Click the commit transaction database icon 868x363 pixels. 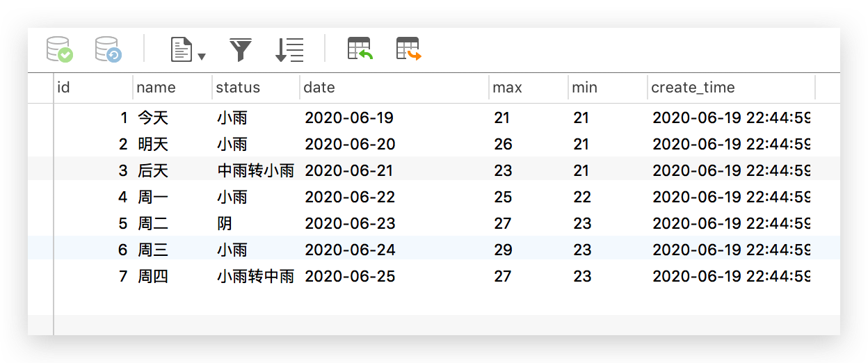pyautogui.click(x=59, y=49)
